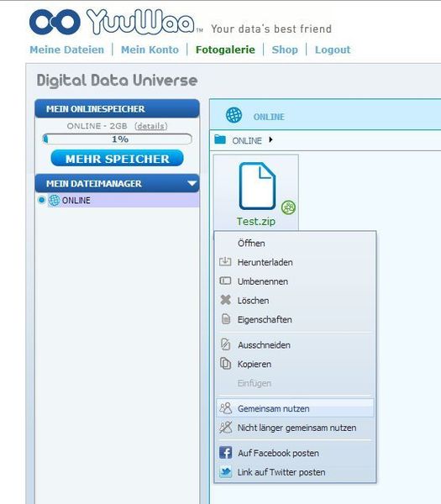
Task: Click the Test.zip file name
Action: tap(256, 221)
